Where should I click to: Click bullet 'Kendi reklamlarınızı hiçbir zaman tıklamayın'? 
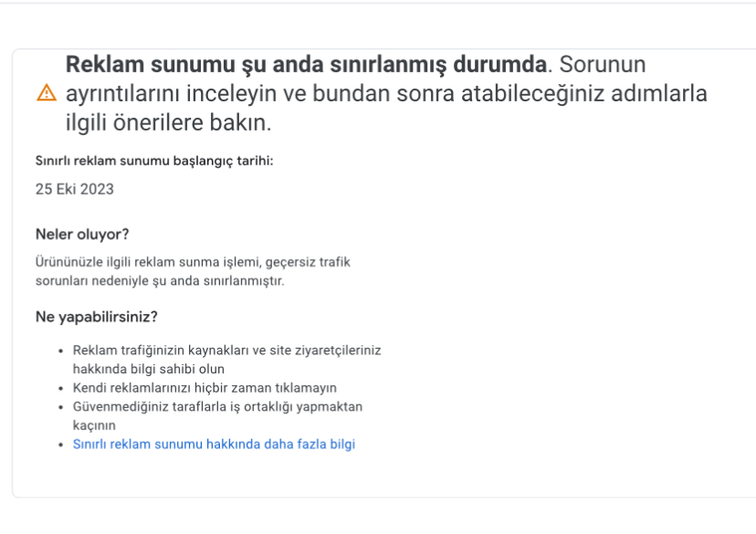coord(205,387)
